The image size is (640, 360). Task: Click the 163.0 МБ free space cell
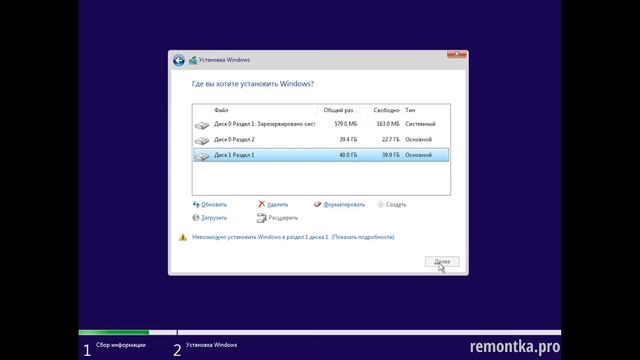(388, 124)
